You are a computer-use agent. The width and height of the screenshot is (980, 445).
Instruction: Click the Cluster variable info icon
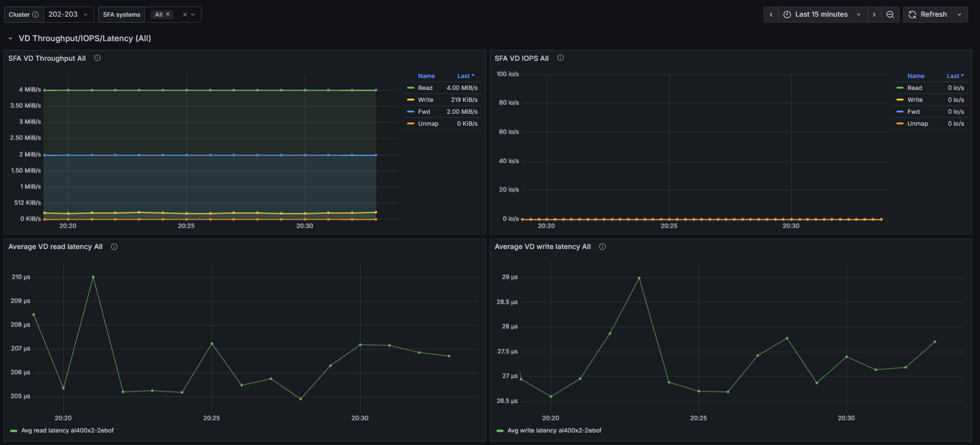coord(35,14)
